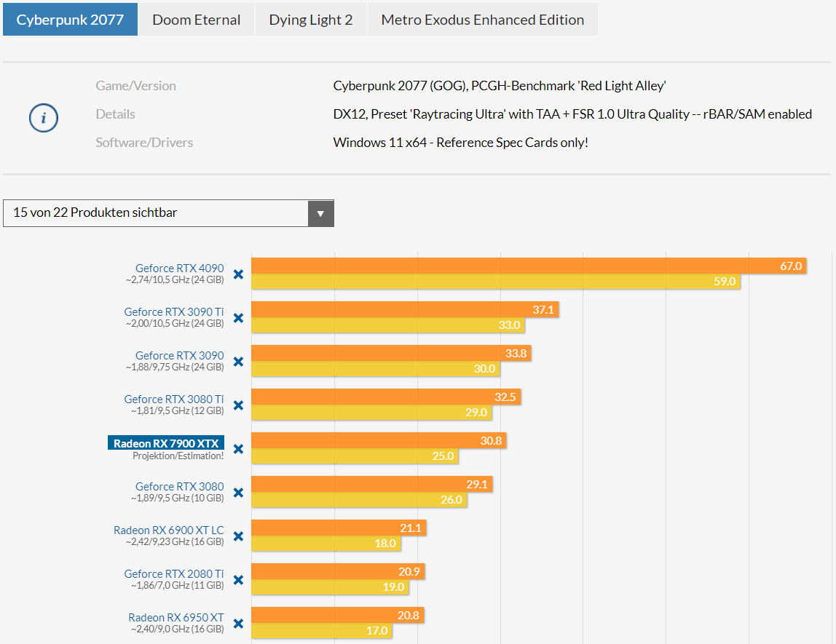Image resolution: width=836 pixels, height=644 pixels.
Task: Remove Geforce RTX 3090 Ti via X icon
Action: 238,318
